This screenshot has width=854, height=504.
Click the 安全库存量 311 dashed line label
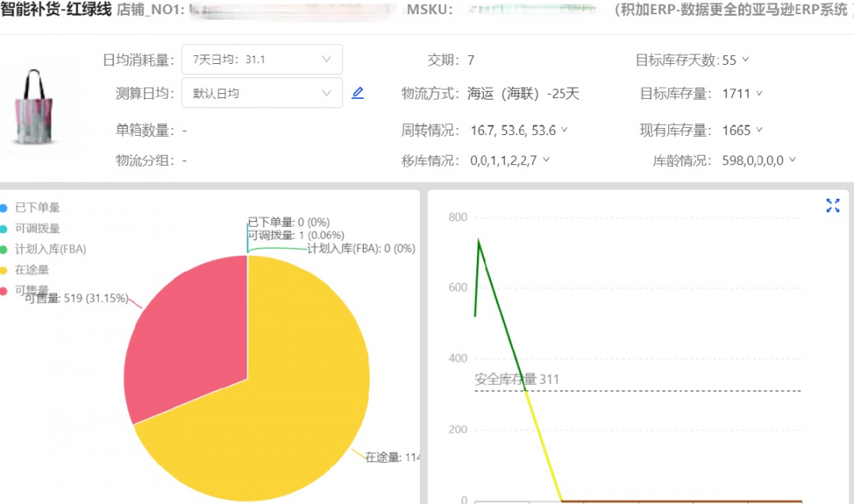coord(516,379)
